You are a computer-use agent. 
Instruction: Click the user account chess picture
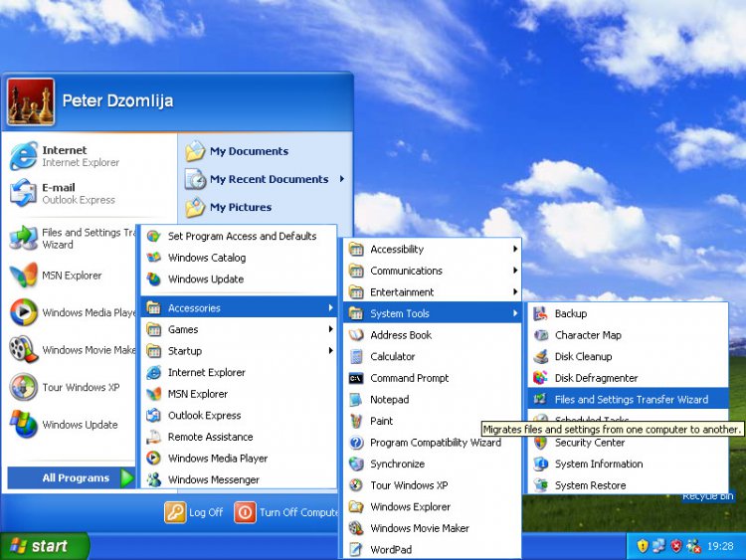[31, 102]
